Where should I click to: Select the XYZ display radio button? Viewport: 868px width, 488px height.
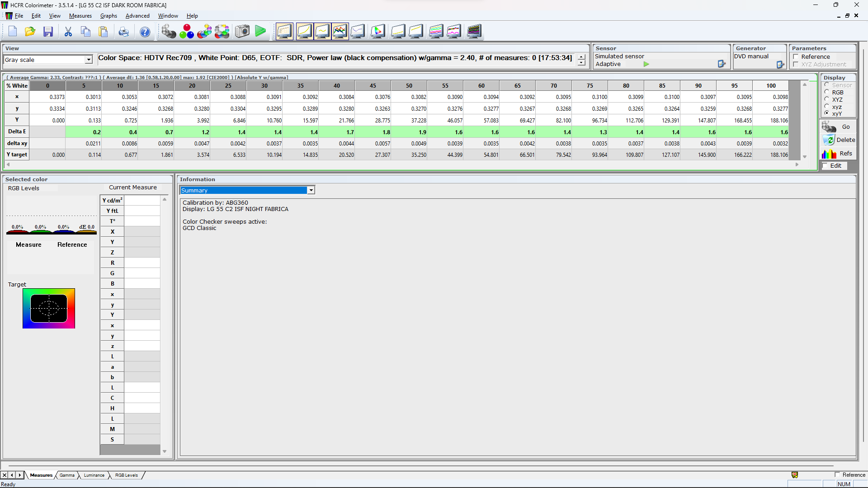[x=827, y=99]
